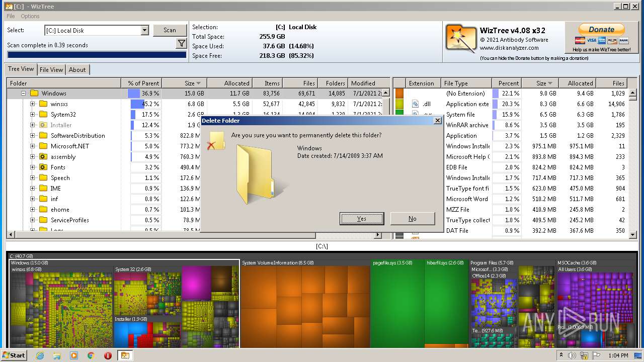Click the Action Center flag icon
The height and width of the screenshot is (362, 644).
click(x=596, y=355)
